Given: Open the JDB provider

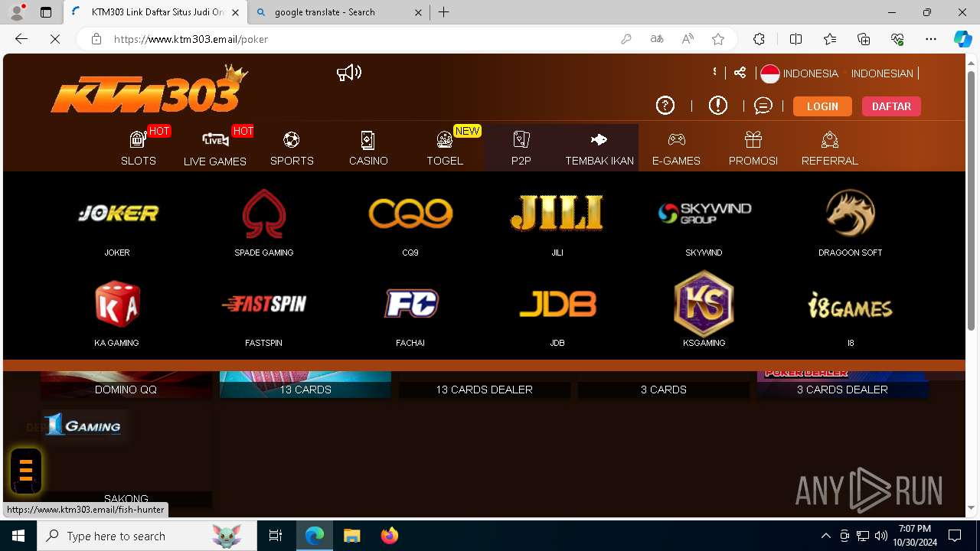Looking at the screenshot, I should (x=557, y=304).
